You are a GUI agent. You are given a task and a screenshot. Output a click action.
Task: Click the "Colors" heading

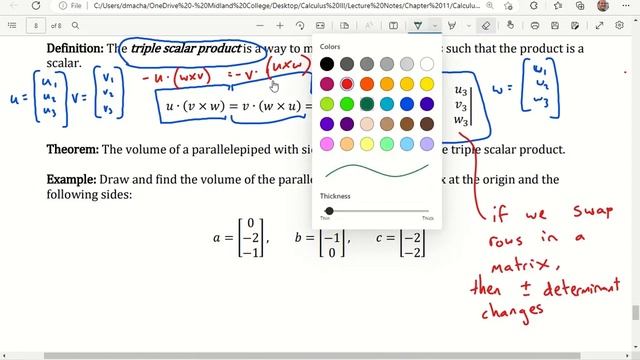point(330,47)
